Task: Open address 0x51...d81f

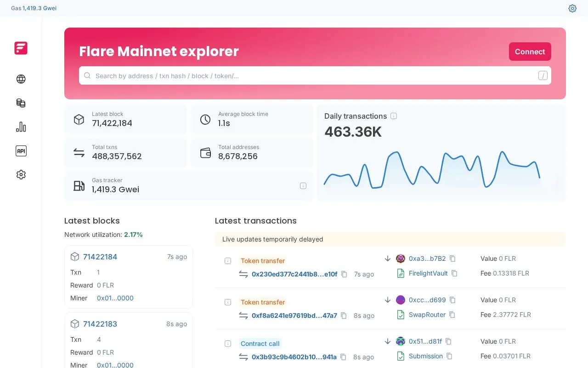Action: (x=425, y=341)
